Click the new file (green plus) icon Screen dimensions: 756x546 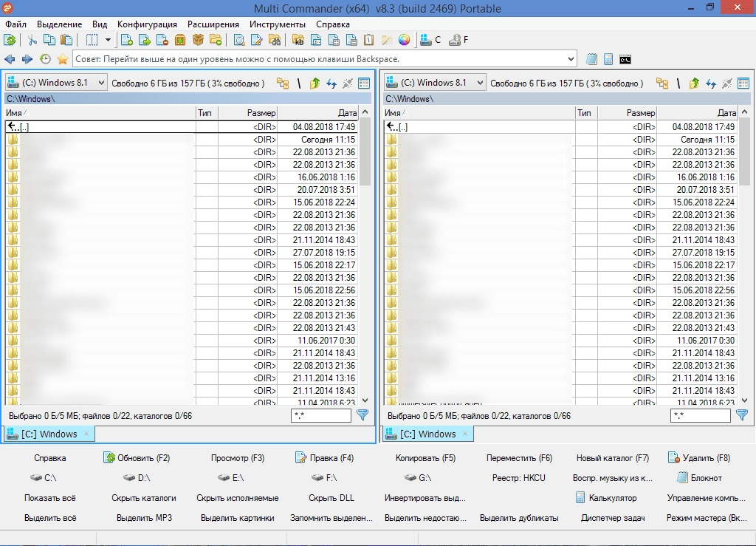coord(127,40)
